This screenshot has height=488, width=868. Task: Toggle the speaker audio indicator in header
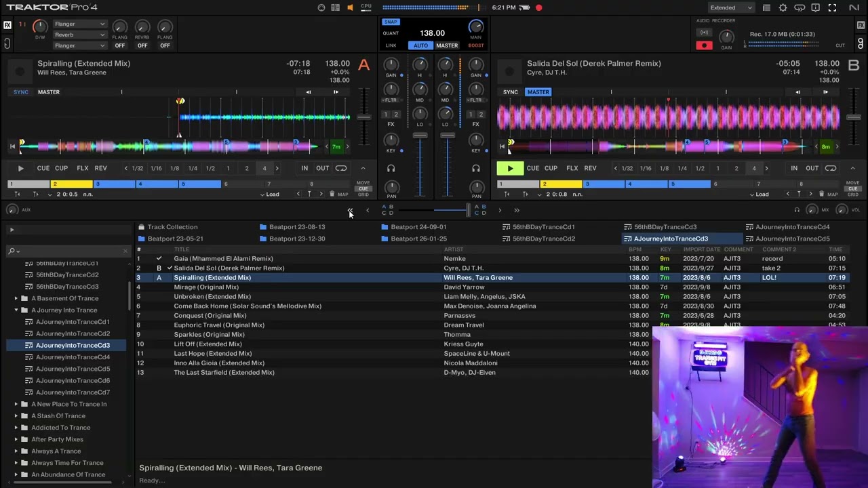tap(350, 7)
